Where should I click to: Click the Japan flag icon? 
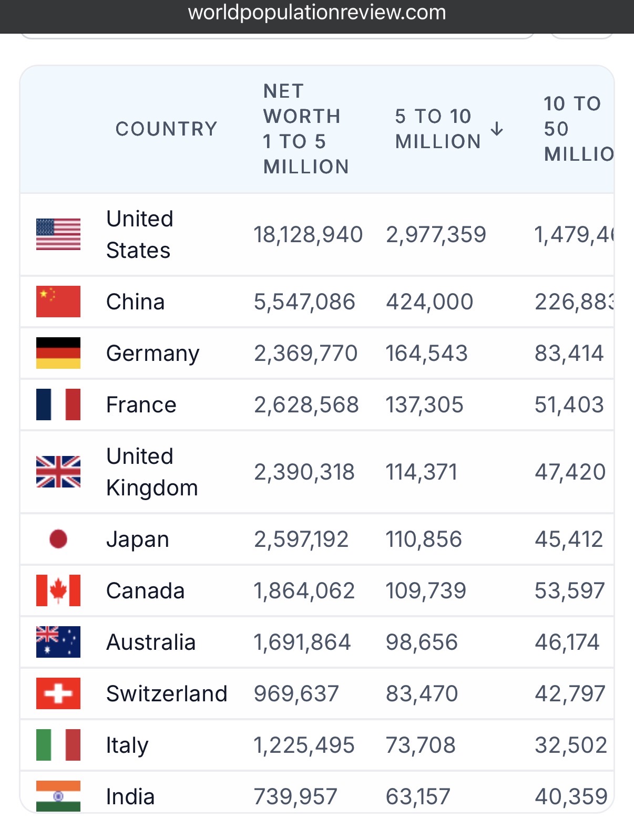point(58,539)
